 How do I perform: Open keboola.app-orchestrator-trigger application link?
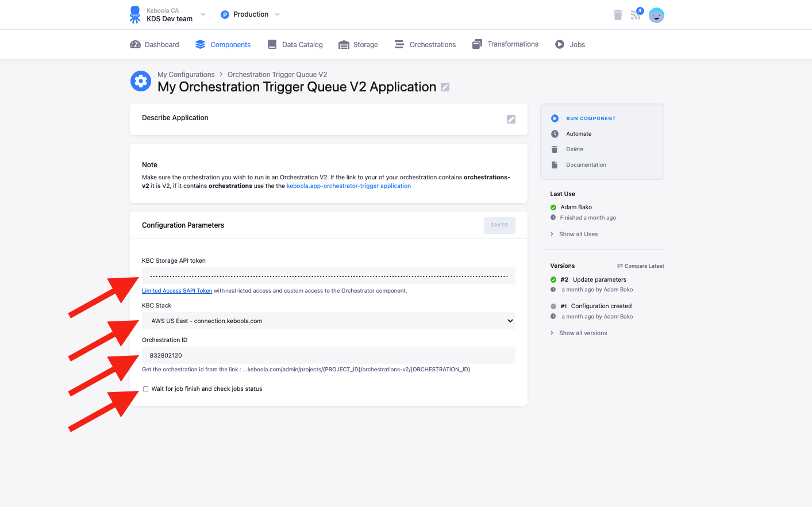[349, 186]
